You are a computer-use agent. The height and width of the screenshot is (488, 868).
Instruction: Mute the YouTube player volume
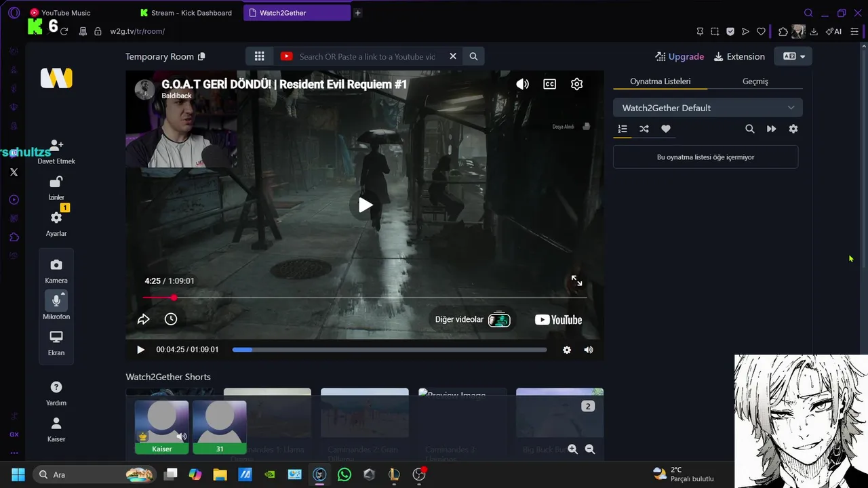522,84
